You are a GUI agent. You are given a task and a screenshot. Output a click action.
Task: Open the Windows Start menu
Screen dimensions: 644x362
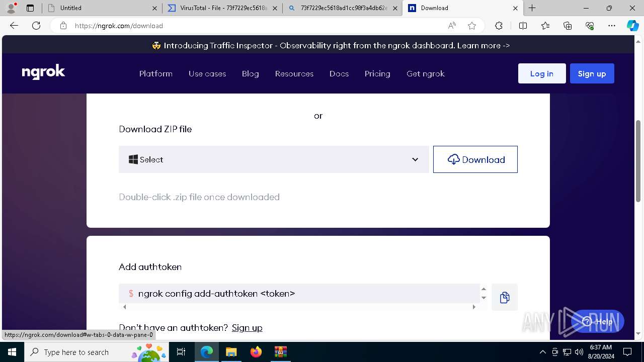click(x=12, y=352)
